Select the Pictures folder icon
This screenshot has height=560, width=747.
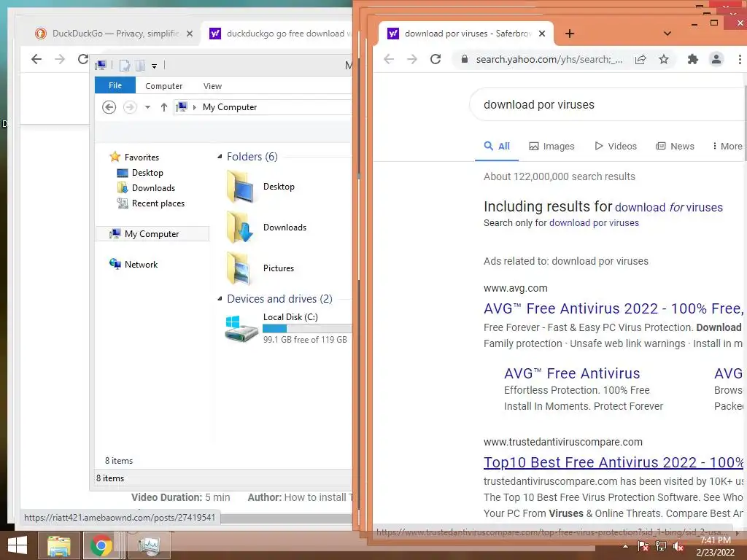click(x=240, y=268)
